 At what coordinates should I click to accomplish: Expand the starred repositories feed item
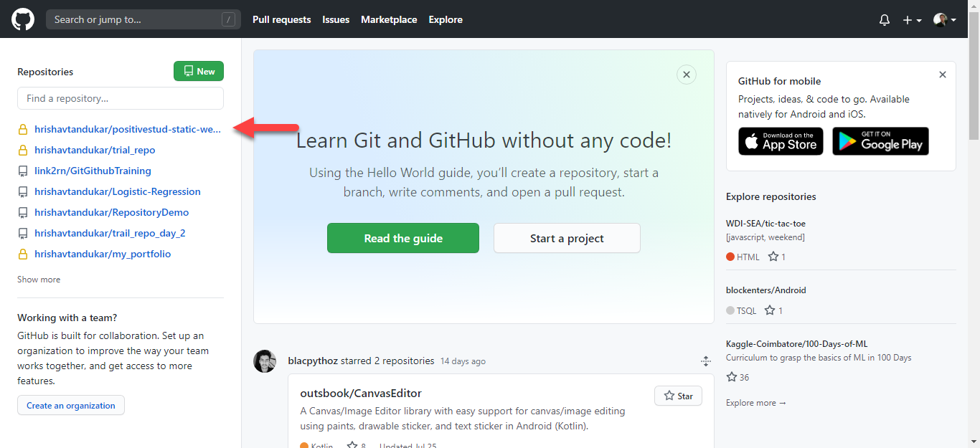point(705,361)
